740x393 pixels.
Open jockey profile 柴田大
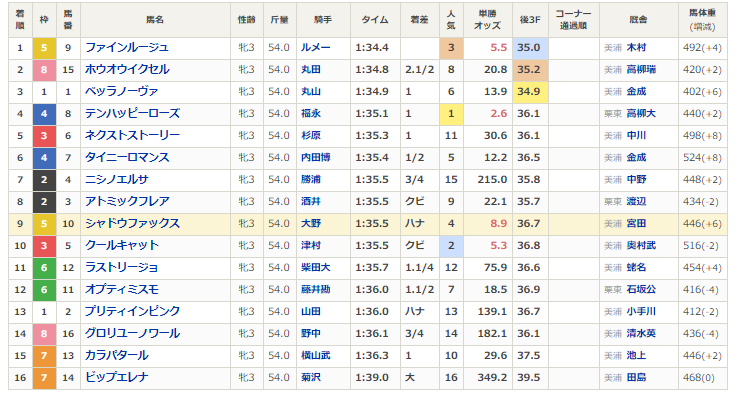coord(316,268)
